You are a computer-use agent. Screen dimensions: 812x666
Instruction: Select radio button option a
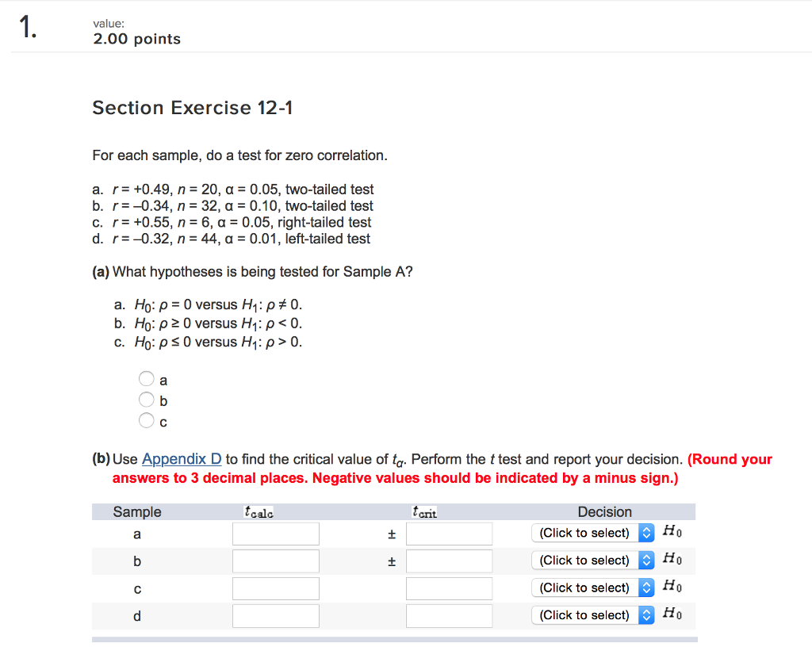tap(147, 379)
